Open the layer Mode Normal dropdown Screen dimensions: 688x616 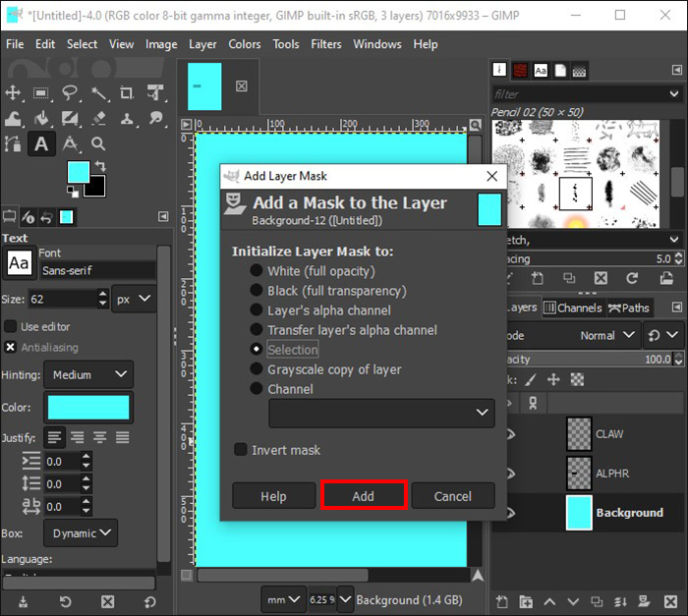pos(607,336)
